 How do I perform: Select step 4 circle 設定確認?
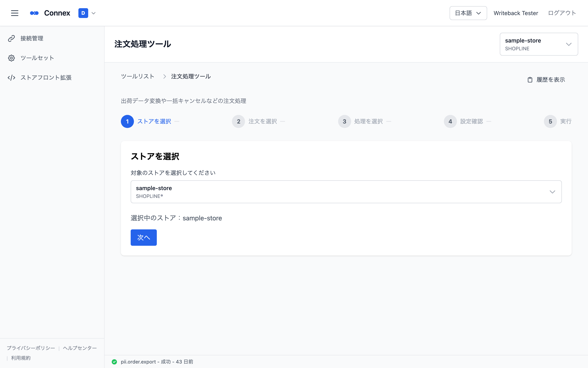pos(450,121)
